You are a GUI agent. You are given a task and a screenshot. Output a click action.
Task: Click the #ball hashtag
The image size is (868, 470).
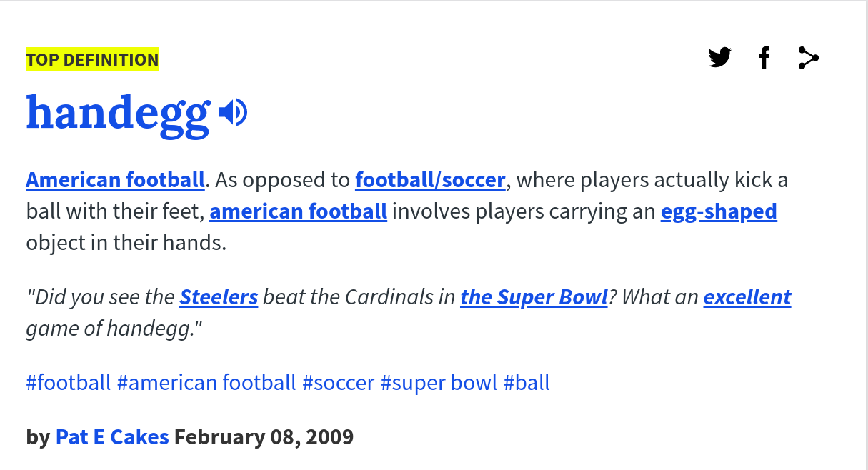pos(527,382)
